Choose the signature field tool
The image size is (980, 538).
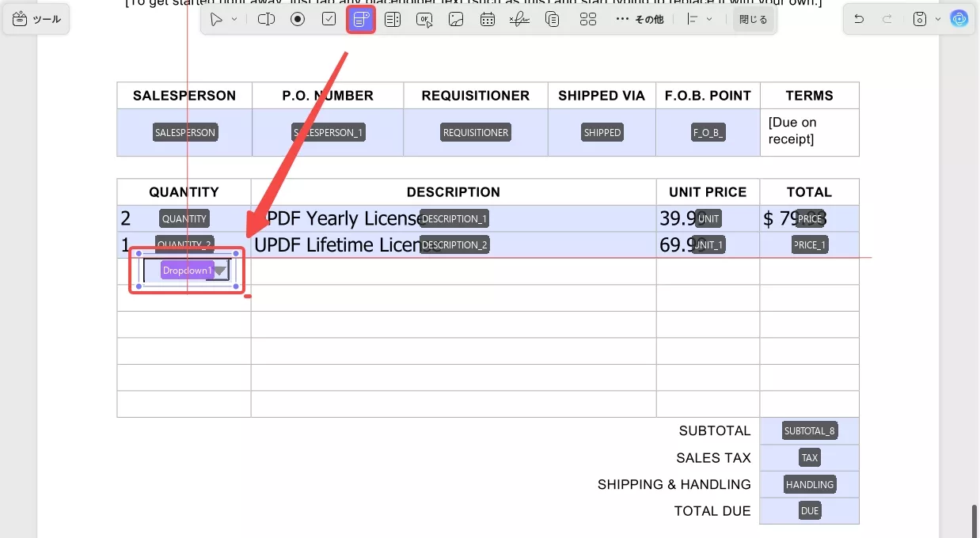pos(519,19)
